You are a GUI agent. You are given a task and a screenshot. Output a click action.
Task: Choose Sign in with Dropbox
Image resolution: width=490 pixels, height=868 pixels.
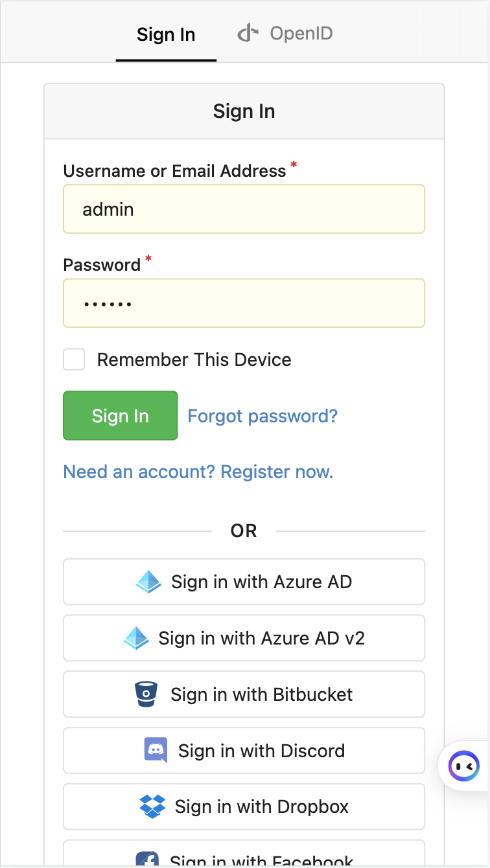244,807
